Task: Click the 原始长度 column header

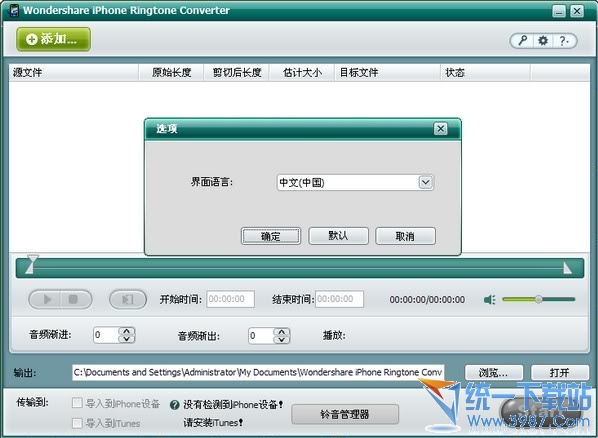Action: (171, 72)
